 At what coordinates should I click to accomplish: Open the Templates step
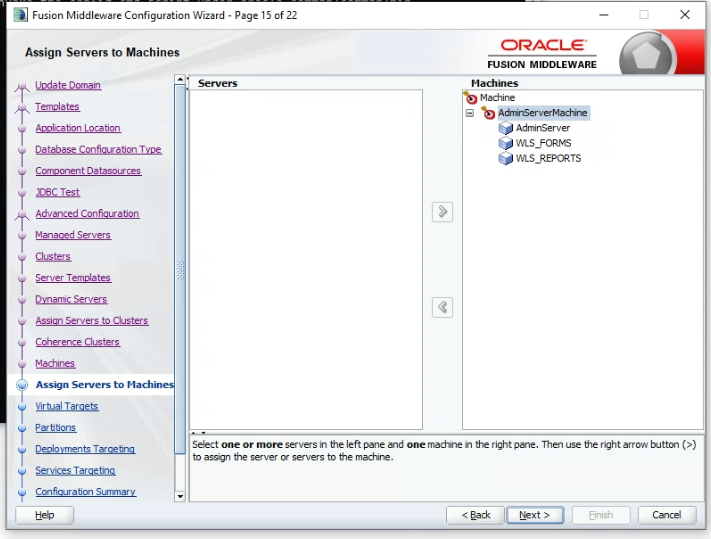pyautogui.click(x=57, y=107)
